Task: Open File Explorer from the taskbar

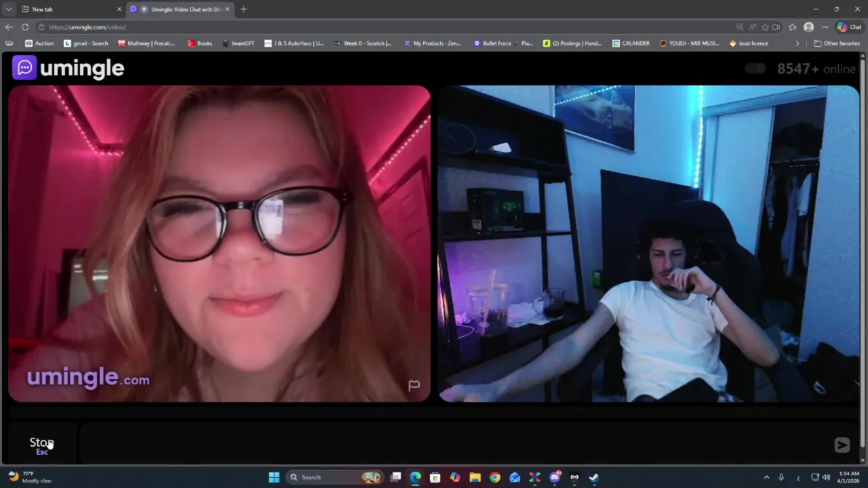Action: (x=475, y=477)
